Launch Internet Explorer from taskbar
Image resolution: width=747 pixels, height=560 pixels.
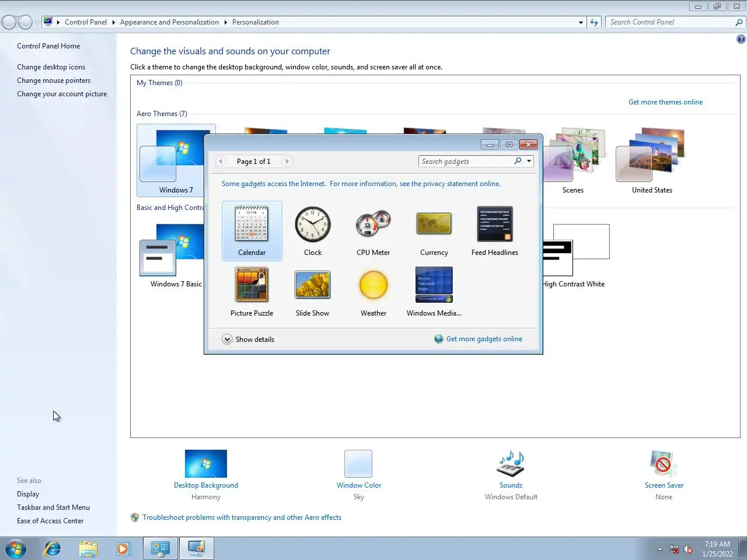[52, 548]
